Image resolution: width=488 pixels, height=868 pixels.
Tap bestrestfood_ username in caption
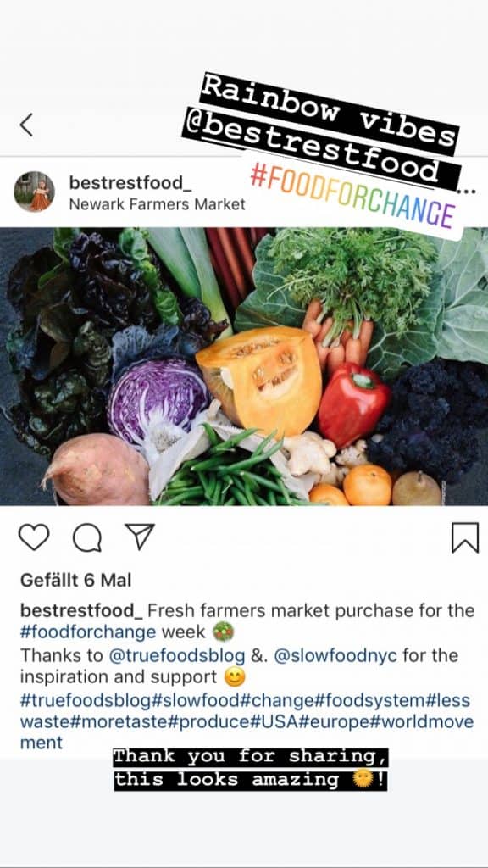(81, 610)
